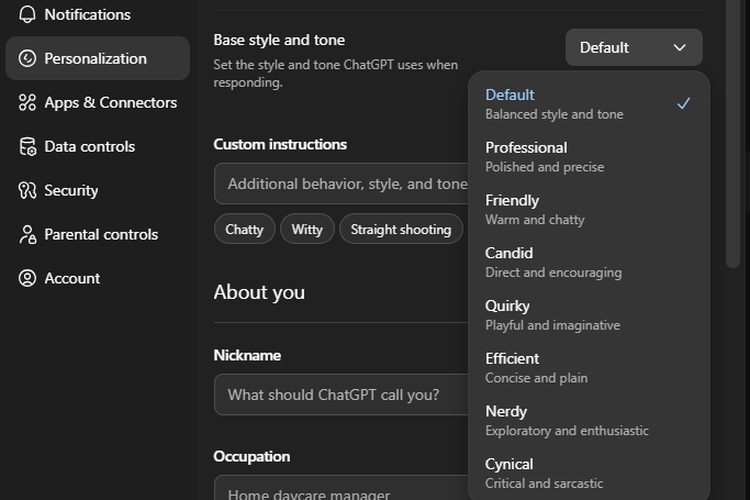Click the Apps & Connectors icon
This screenshot has height=500, width=750.
(x=27, y=102)
